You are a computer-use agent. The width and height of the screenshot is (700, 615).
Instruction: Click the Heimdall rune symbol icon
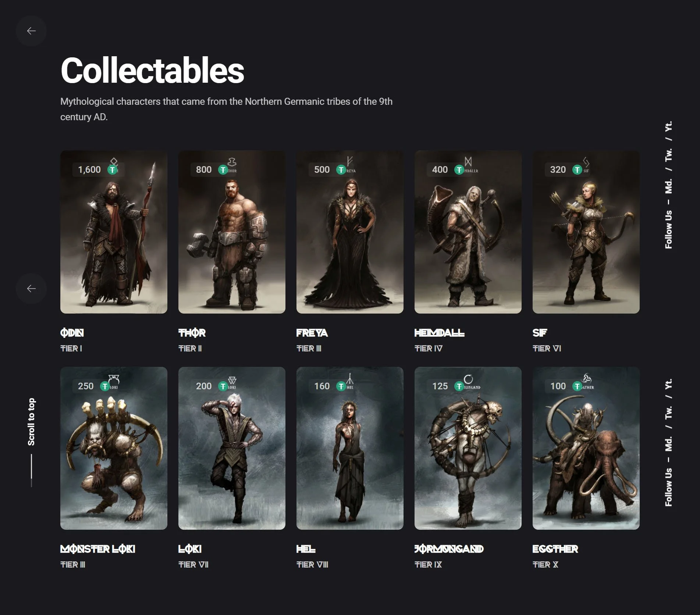click(x=468, y=161)
